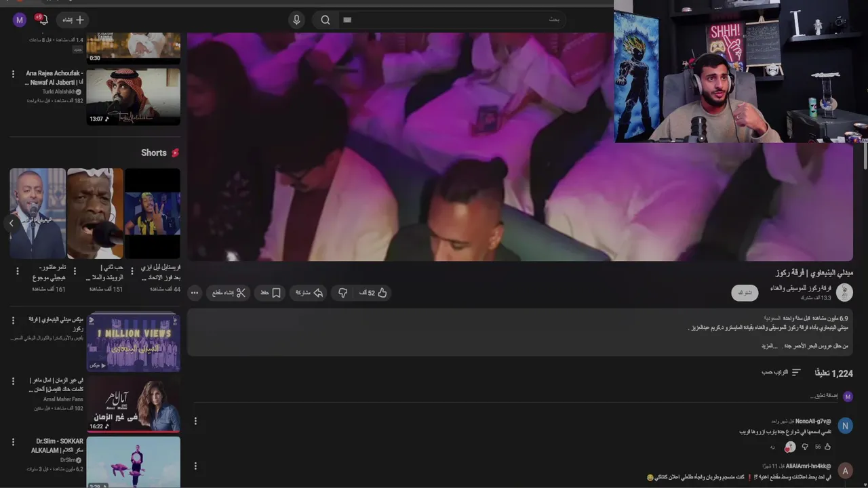
Task: Open AliAlAmri-hn4kk commenter avatar
Action: click(x=845, y=470)
